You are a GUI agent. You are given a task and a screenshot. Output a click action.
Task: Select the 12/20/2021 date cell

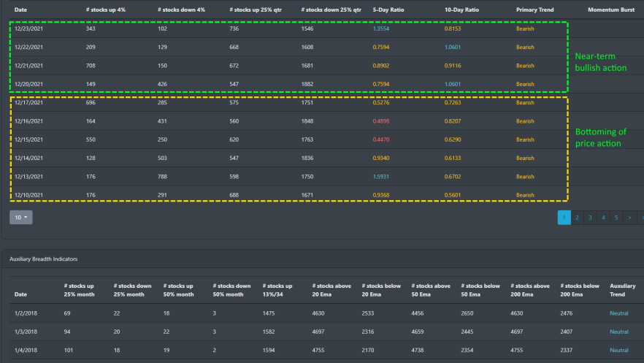28,84
